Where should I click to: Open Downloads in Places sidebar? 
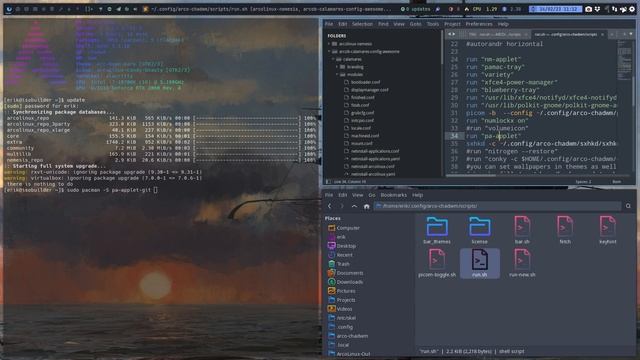tap(345, 282)
